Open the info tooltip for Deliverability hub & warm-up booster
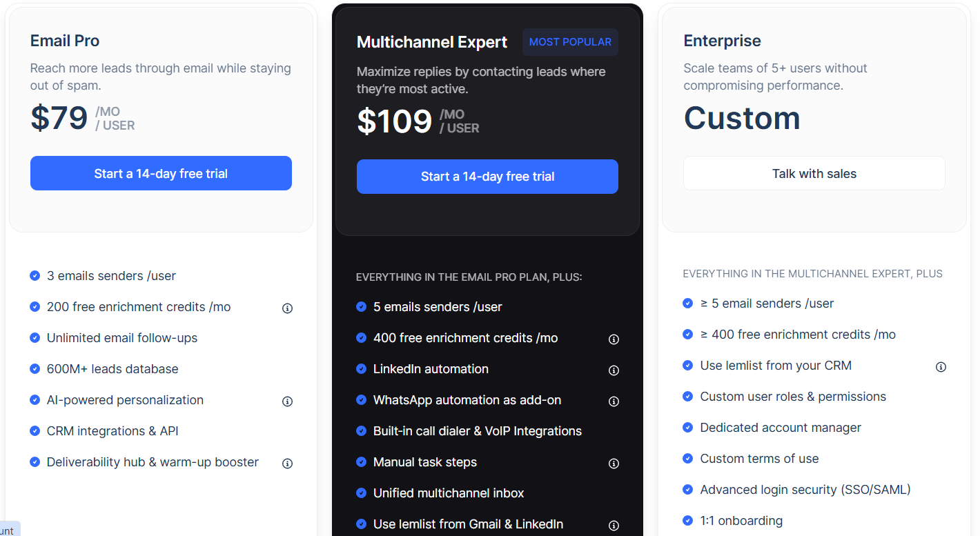980x536 pixels. pyautogui.click(x=288, y=463)
